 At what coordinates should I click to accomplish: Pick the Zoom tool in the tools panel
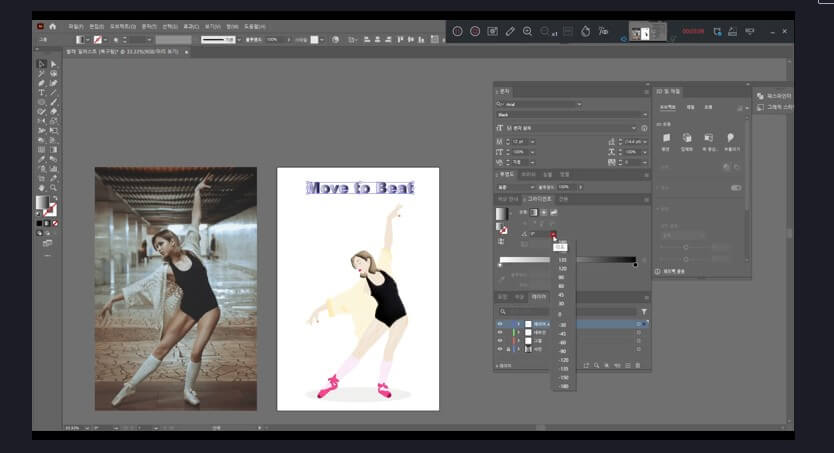pyautogui.click(x=53, y=187)
